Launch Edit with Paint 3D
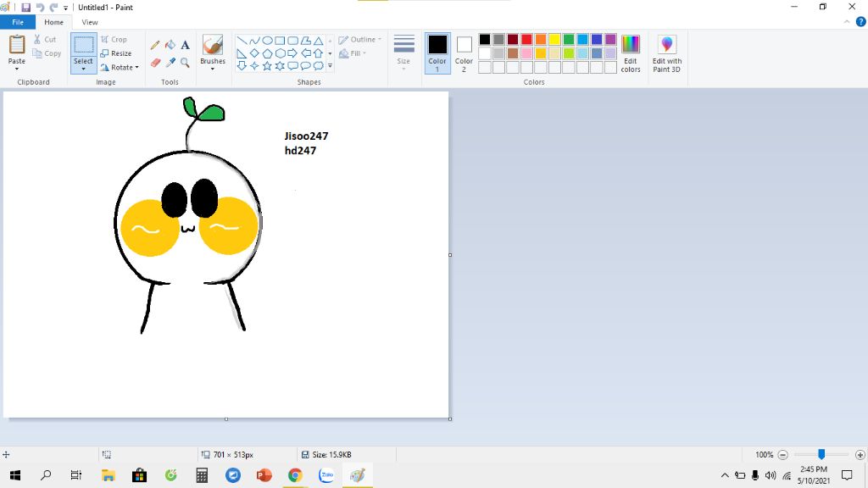The image size is (868, 488). 667,53
